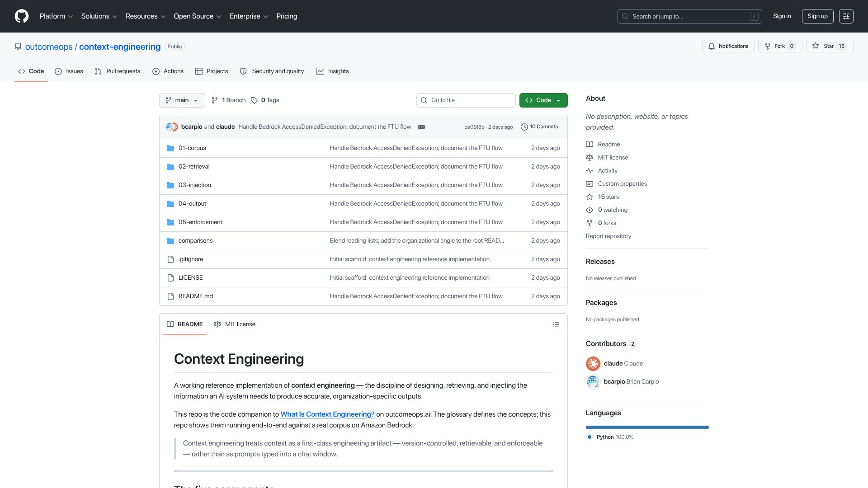Click the Notifications bell button
The image size is (868, 488).
point(728,46)
